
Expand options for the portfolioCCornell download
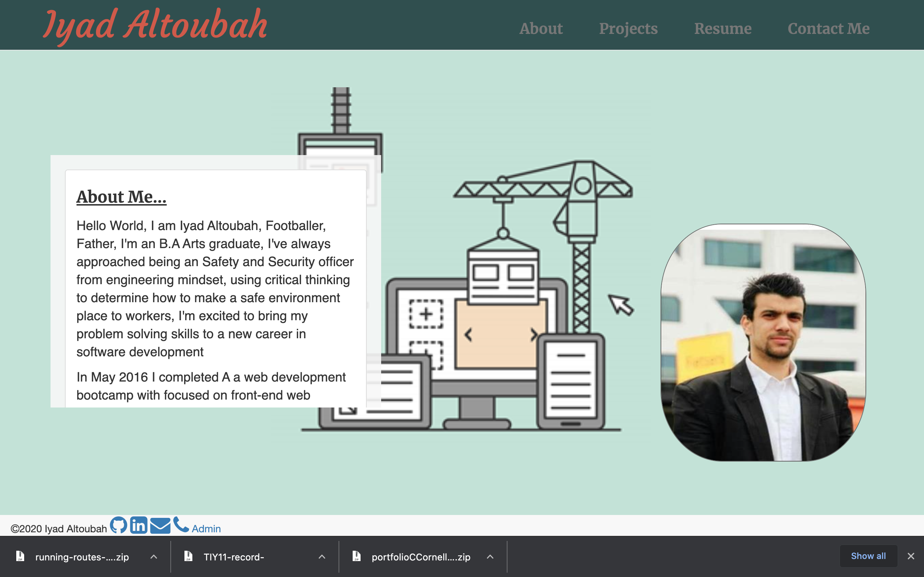pos(490,557)
